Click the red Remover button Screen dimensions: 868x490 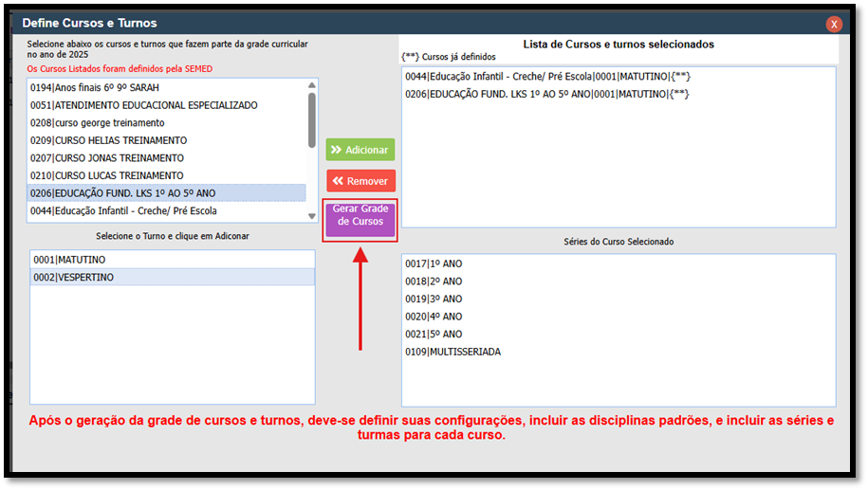coord(360,180)
